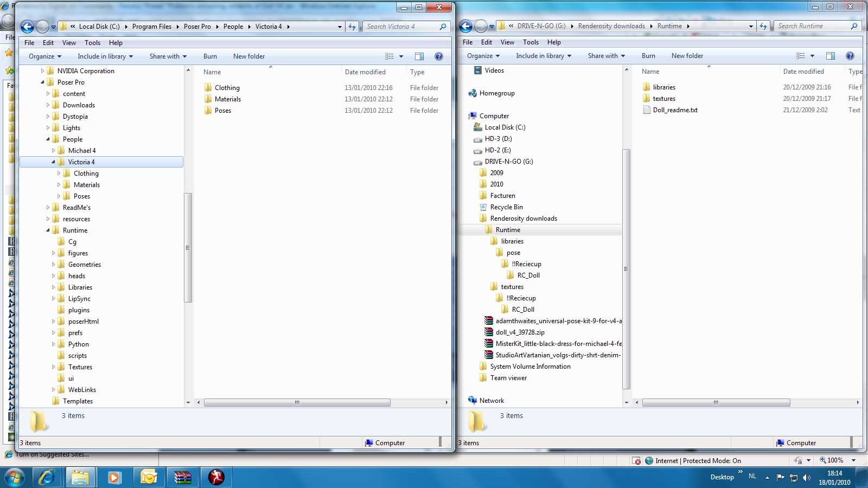The image size is (868, 488).
Task: Open Tools menu in Victoria 4 window
Action: point(92,43)
